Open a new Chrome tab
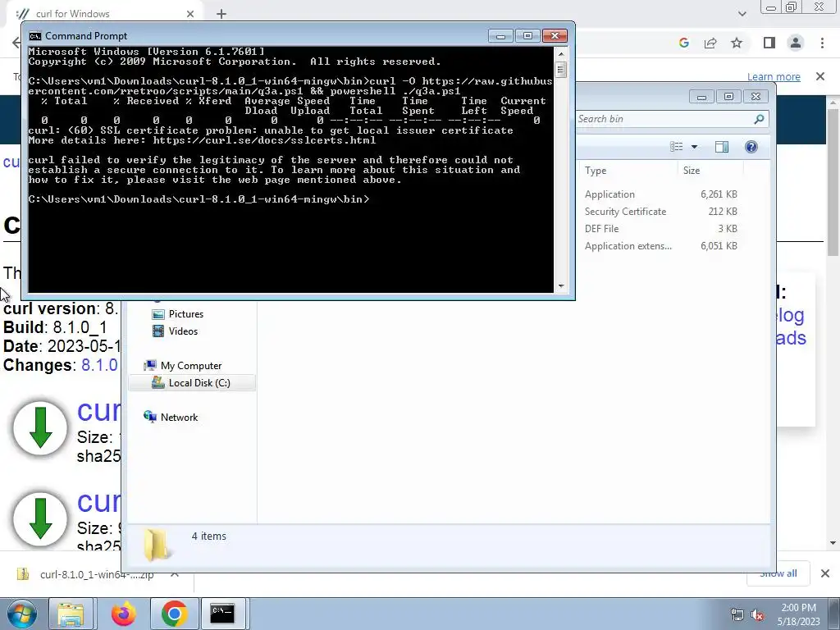 tap(221, 14)
